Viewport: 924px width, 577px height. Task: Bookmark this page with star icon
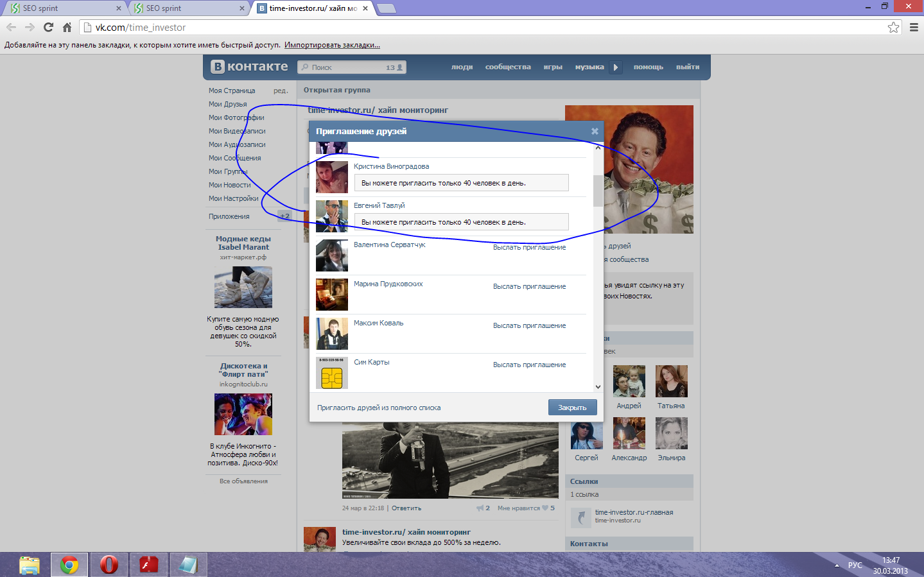click(x=893, y=28)
